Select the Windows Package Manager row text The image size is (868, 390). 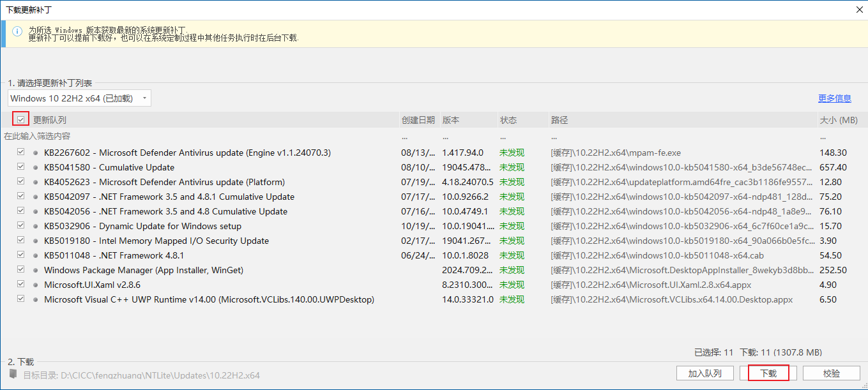pyautogui.click(x=144, y=270)
